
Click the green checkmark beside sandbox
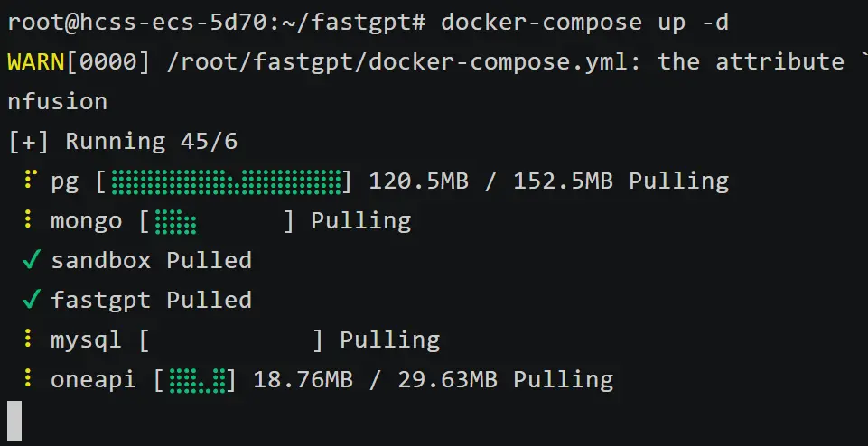[30, 261]
